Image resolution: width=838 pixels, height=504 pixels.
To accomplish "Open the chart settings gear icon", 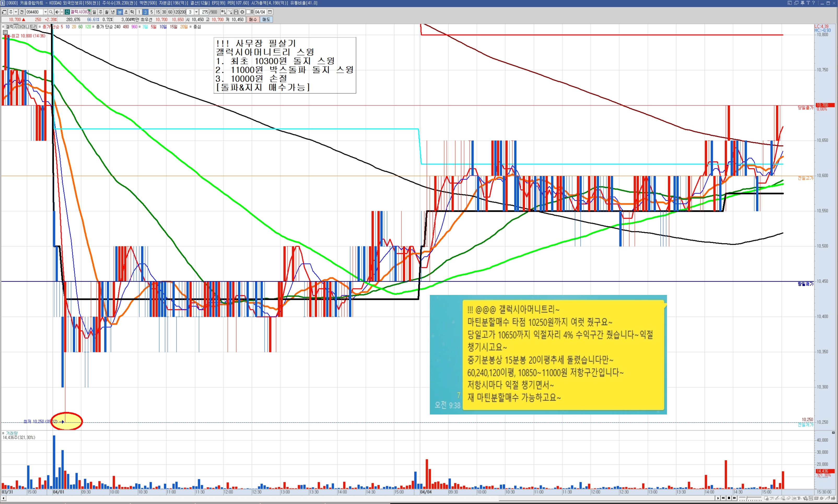I will 242,12.
